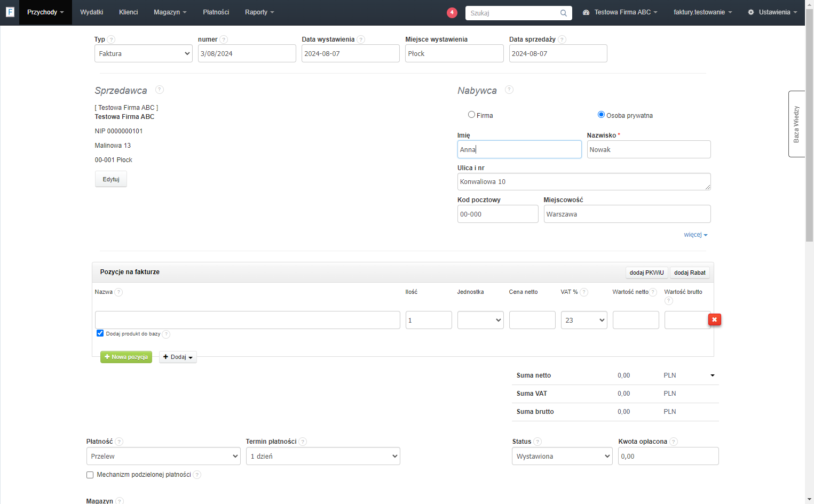
Task: Select Osoba prywatna radio button
Action: [601, 115]
